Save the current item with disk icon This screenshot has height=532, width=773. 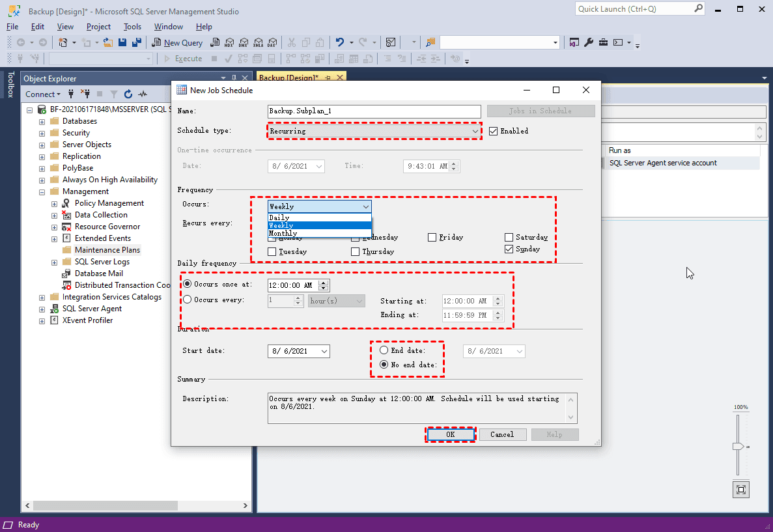pyautogui.click(x=122, y=43)
